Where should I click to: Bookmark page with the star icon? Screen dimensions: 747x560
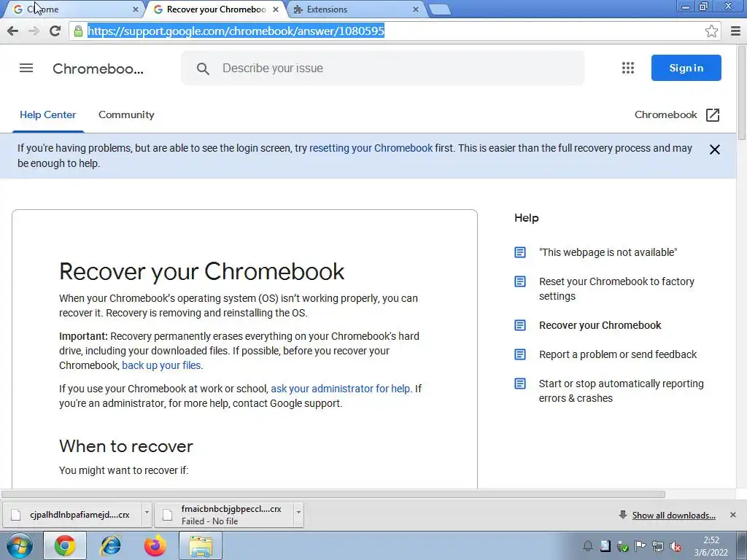pos(711,31)
